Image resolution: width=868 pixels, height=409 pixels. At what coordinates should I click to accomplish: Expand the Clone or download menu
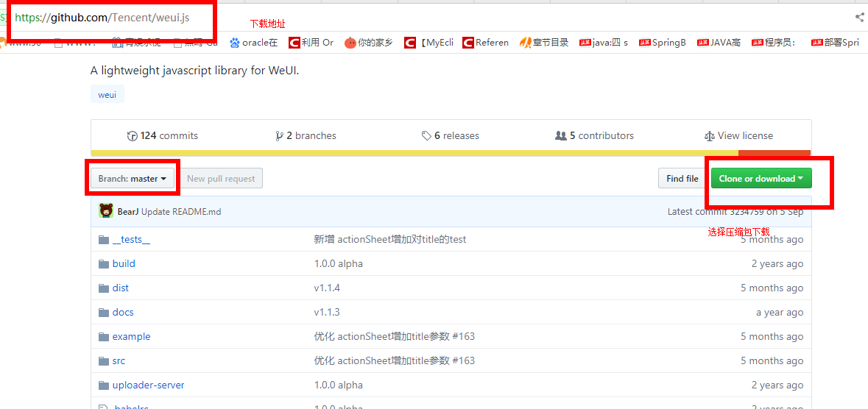coord(761,178)
